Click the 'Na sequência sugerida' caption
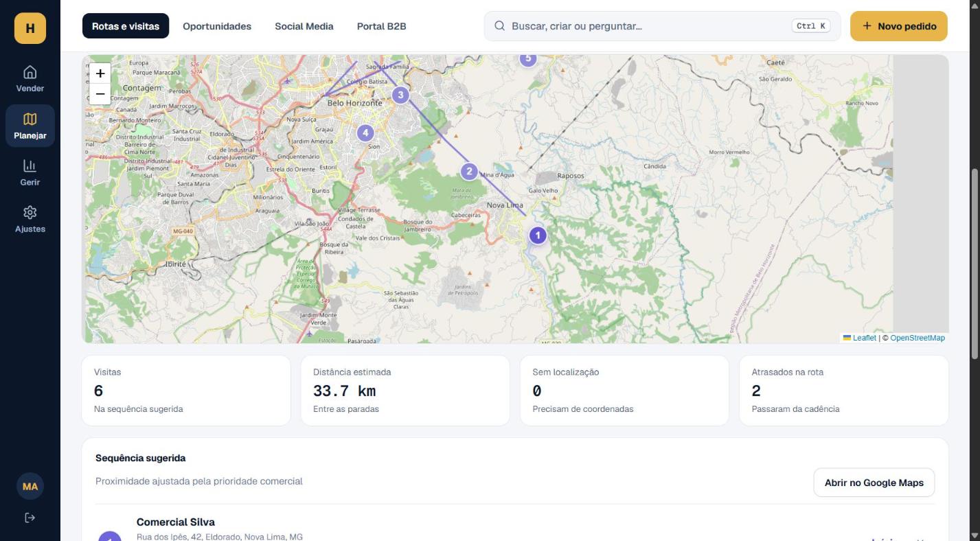The width and height of the screenshot is (980, 541). pos(139,409)
